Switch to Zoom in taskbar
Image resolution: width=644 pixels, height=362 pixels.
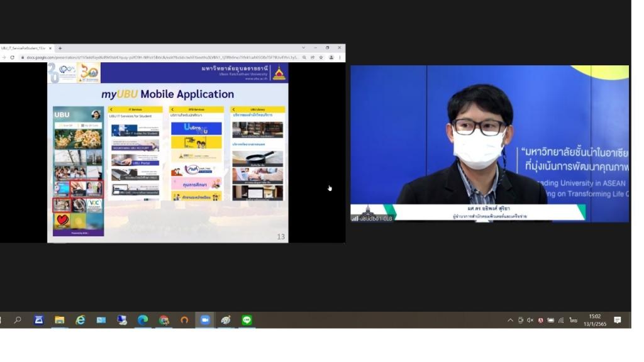click(205, 320)
